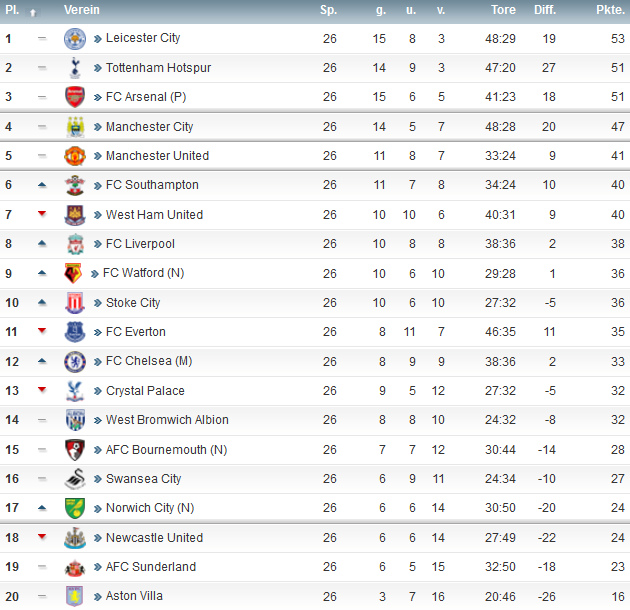This screenshot has width=630, height=610.
Task: Click the Norwich City canary crest
Action: coord(75,508)
